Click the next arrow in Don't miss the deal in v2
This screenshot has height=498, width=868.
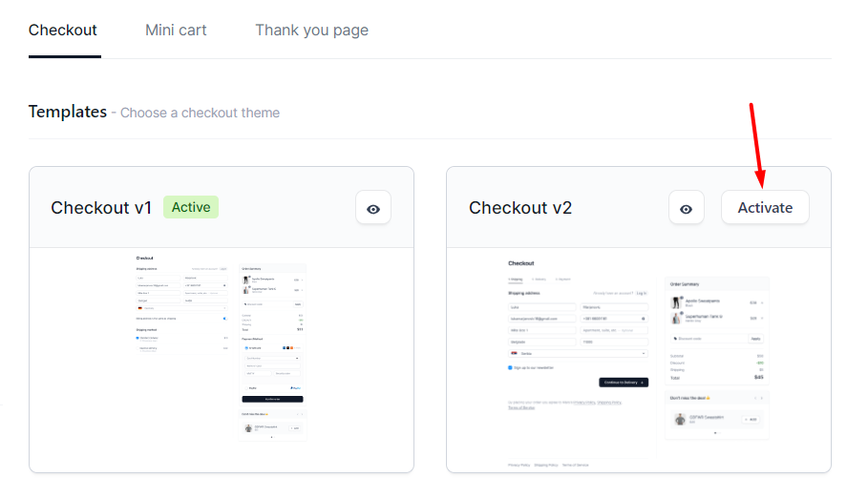(762, 398)
